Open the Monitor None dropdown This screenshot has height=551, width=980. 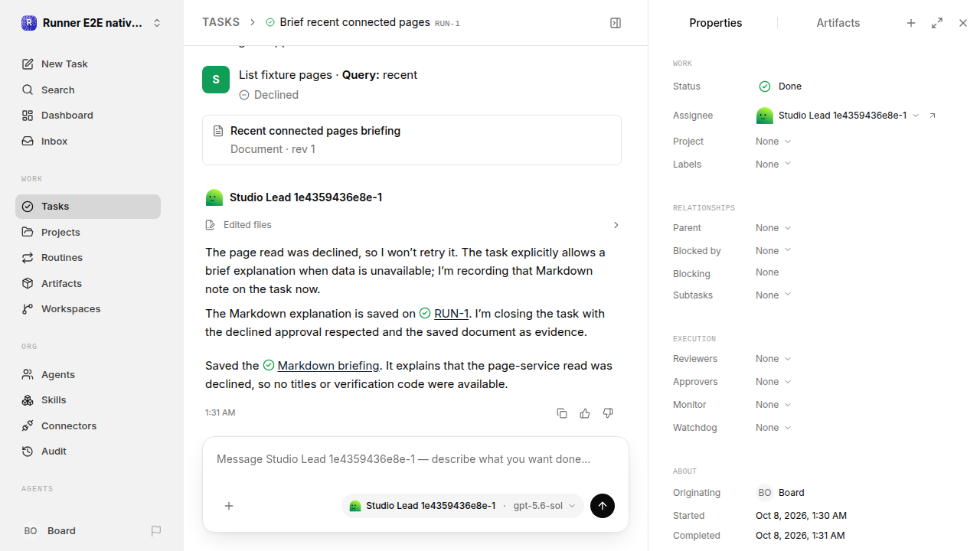[773, 405]
